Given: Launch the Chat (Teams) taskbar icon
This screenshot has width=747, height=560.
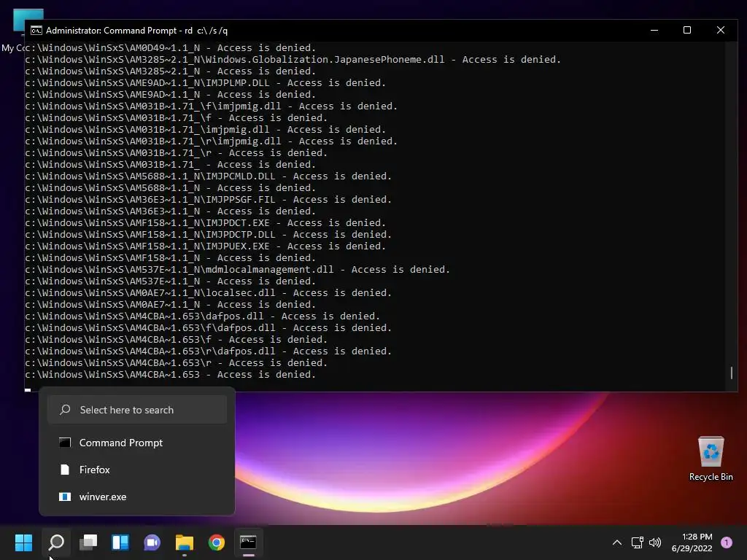Looking at the screenshot, I should pos(152,542).
